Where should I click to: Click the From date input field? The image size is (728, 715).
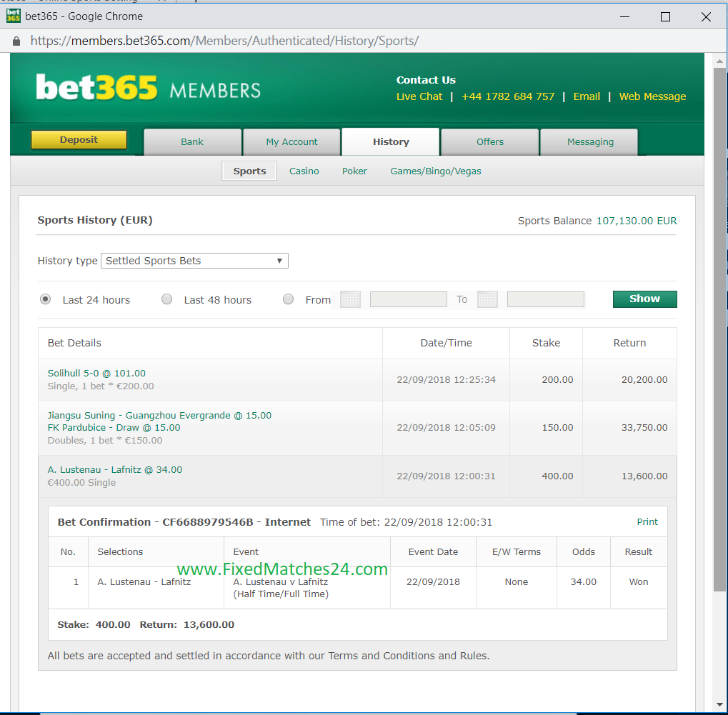409,299
